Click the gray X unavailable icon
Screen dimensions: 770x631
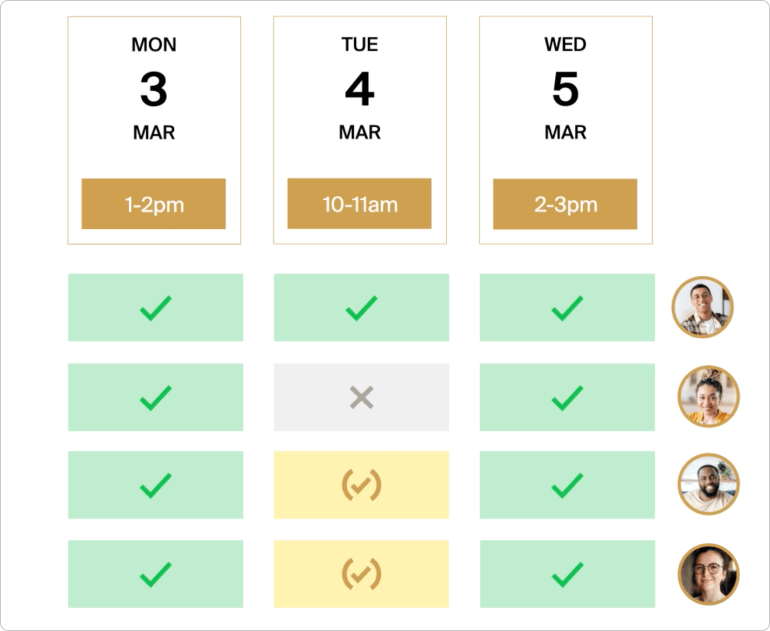click(x=361, y=398)
